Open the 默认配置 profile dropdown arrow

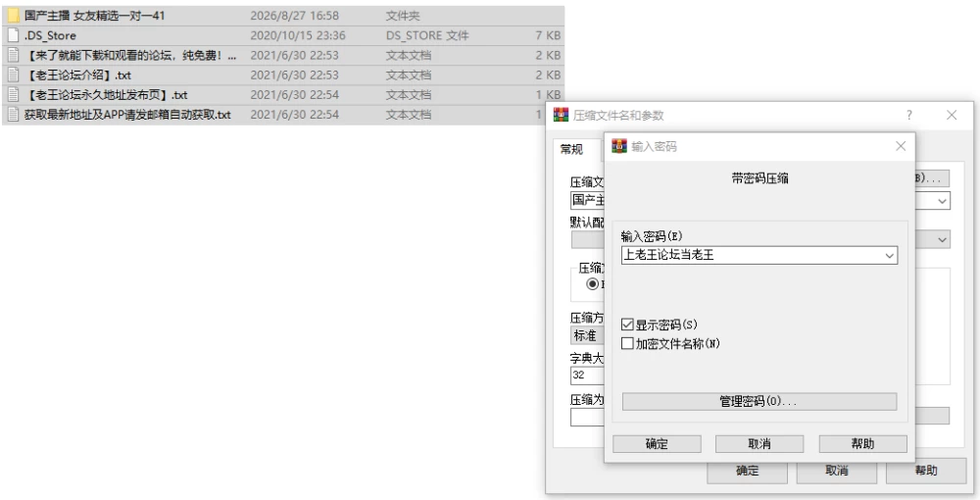coord(942,240)
